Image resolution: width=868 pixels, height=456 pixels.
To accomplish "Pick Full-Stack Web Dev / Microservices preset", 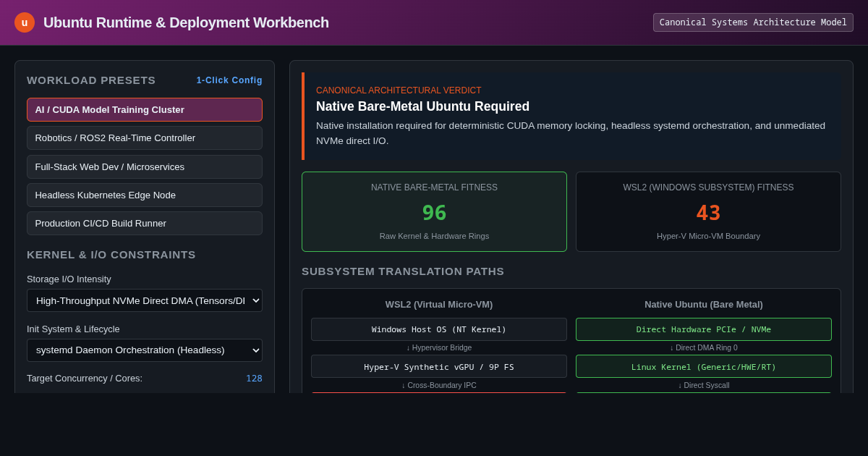I will (x=145, y=166).
